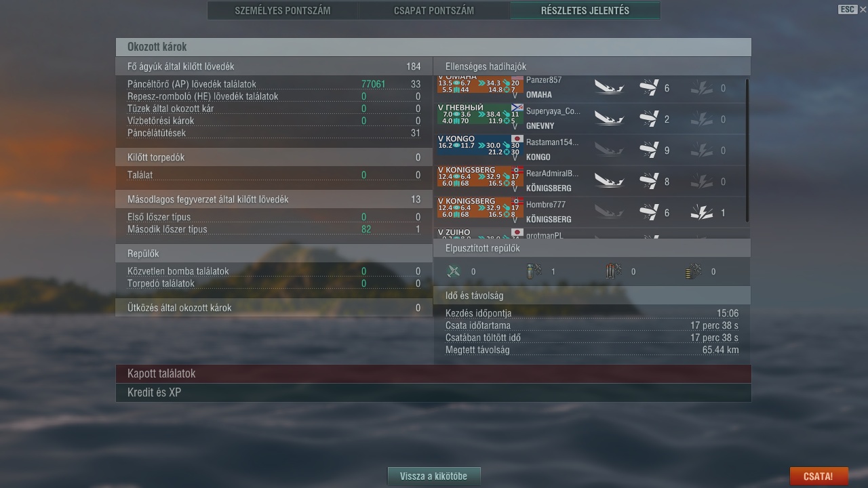Click the enemy ships list scrollbar
This screenshot has width=868, height=488.
(747, 150)
